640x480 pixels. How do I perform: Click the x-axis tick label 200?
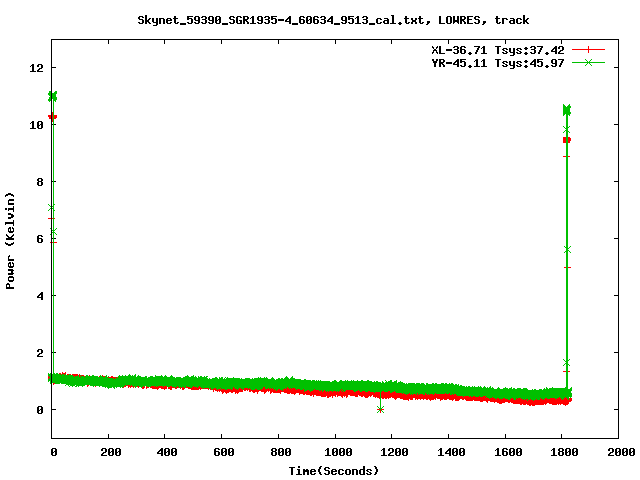pos(111,452)
